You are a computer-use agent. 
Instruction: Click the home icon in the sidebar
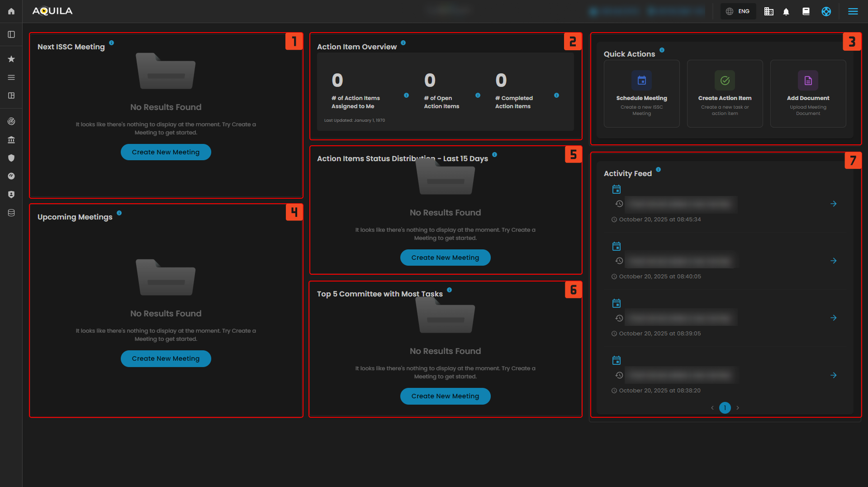(11, 11)
